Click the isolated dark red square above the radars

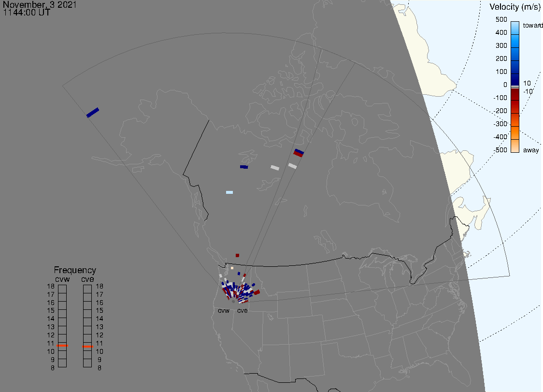pos(237,255)
